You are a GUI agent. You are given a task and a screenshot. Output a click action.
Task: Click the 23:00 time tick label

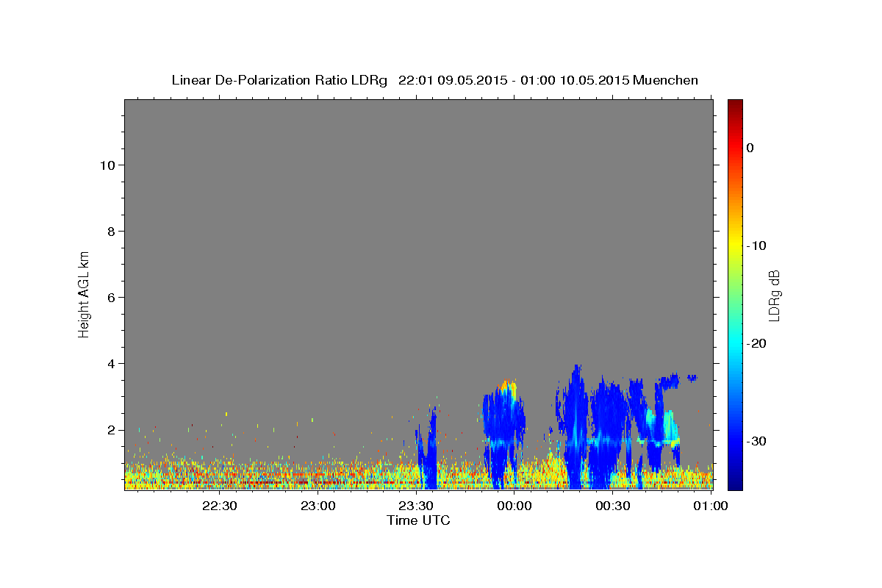coord(318,506)
